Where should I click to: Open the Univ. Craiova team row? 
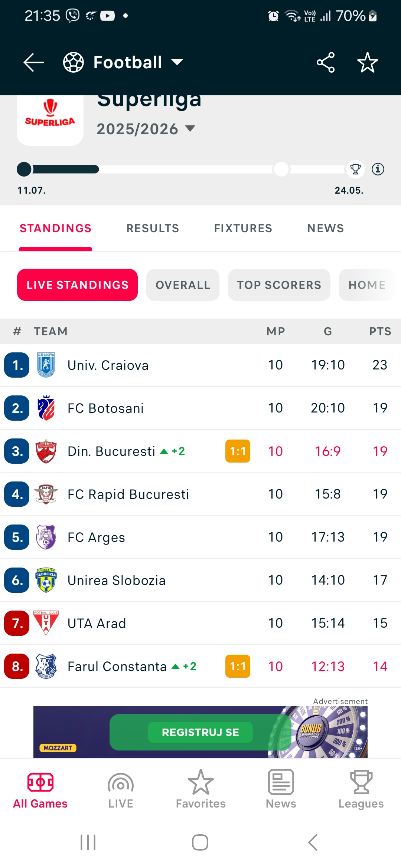(x=200, y=365)
